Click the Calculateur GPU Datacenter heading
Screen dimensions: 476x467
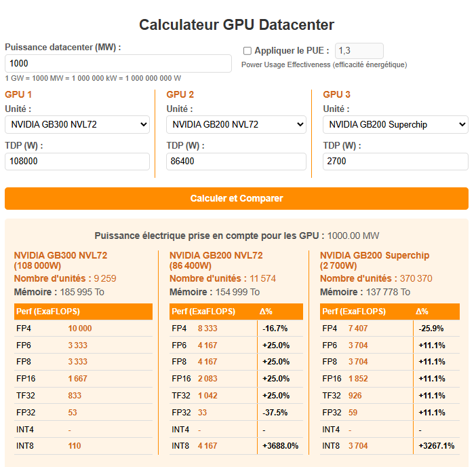[x=237, y=24]
